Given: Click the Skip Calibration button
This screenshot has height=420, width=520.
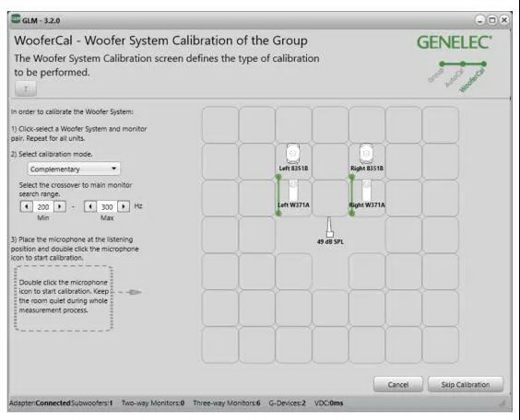Looking at the screenshot, I should [x=466, y=385].
